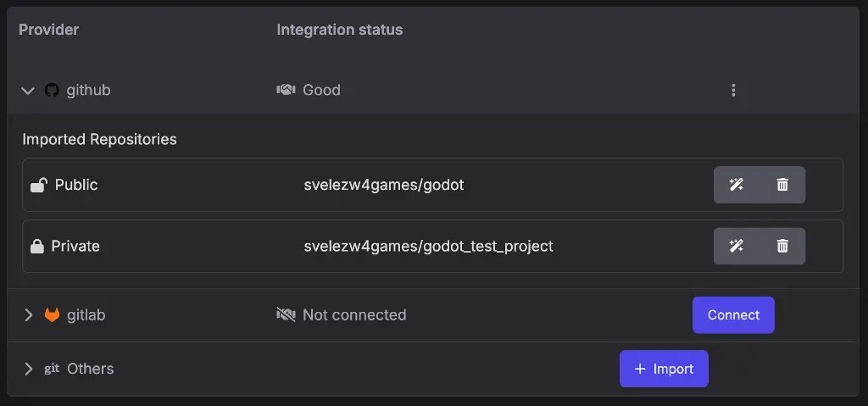Open github three-dot options menu
This screenshot has width=868, height=406.
pos(733,90)
